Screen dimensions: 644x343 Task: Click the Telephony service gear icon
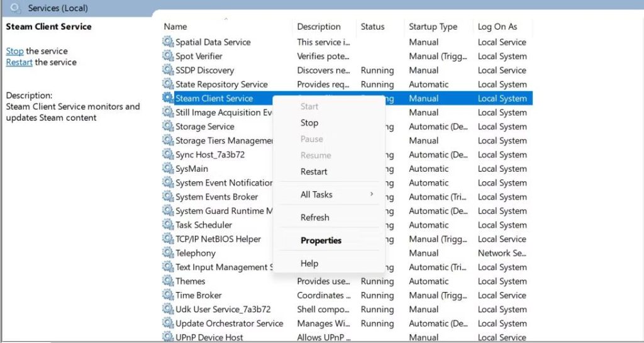pyautogui.click(x=168, y=253)
